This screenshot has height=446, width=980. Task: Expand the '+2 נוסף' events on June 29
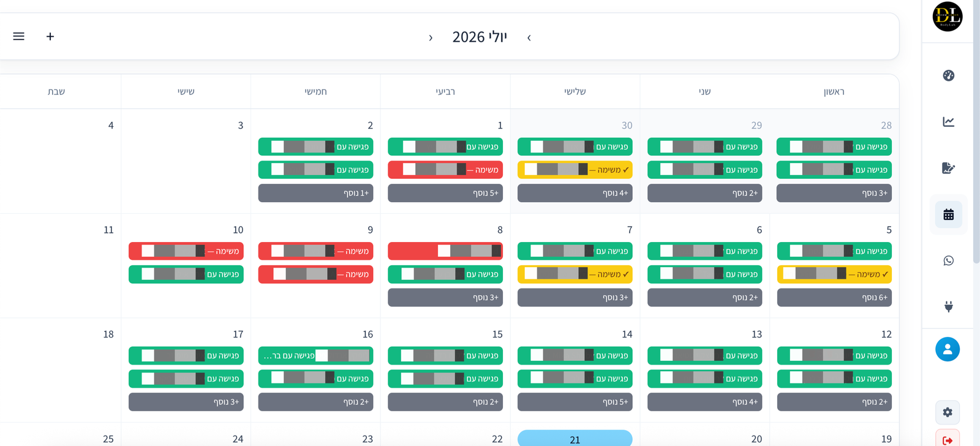pos(704,193)
